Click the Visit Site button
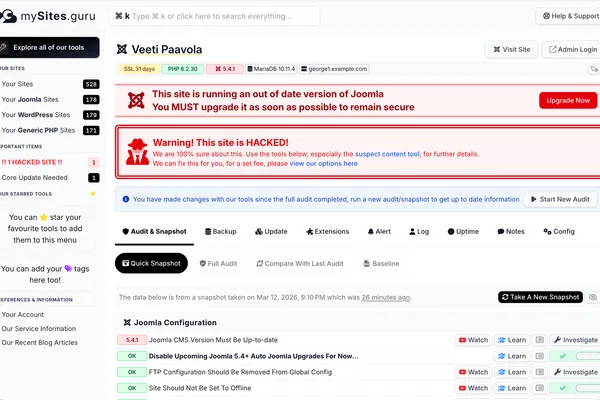600x400 pixels. pos(512,49)
